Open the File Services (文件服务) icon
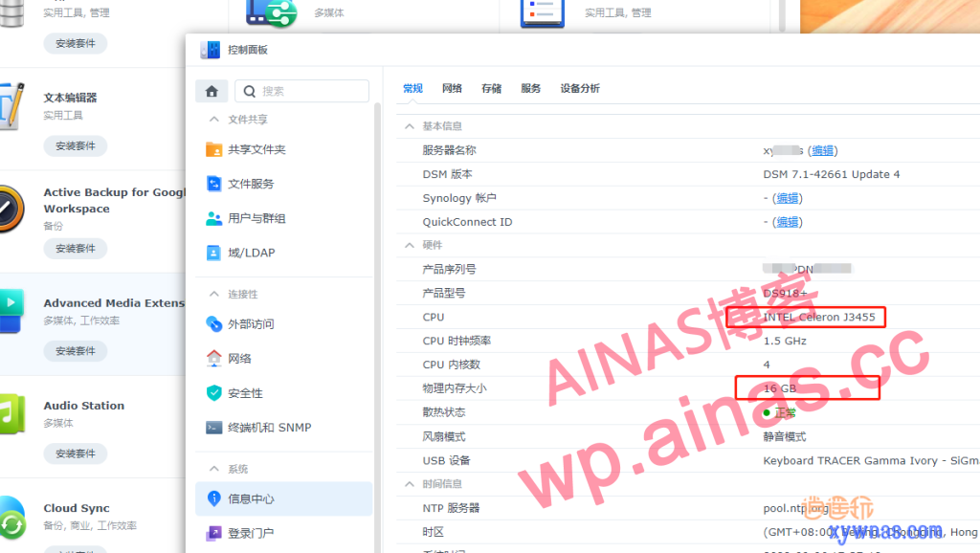 click(x=213, y=184)
